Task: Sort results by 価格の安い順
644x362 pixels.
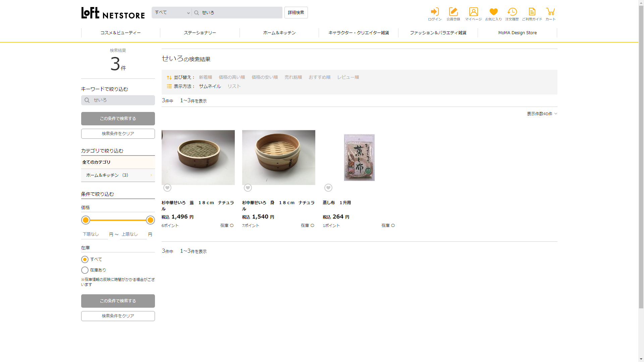Action: pos(265,77)
